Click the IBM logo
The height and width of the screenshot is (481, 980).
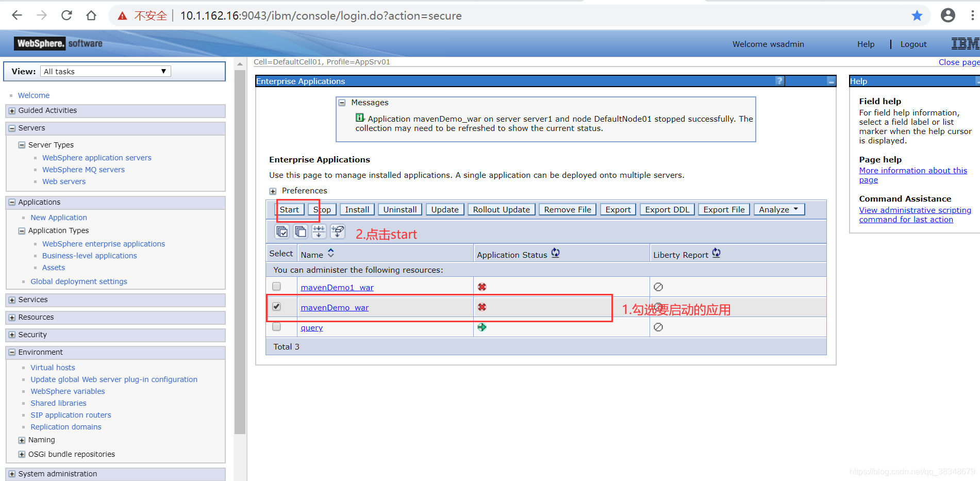pos(965,44)
